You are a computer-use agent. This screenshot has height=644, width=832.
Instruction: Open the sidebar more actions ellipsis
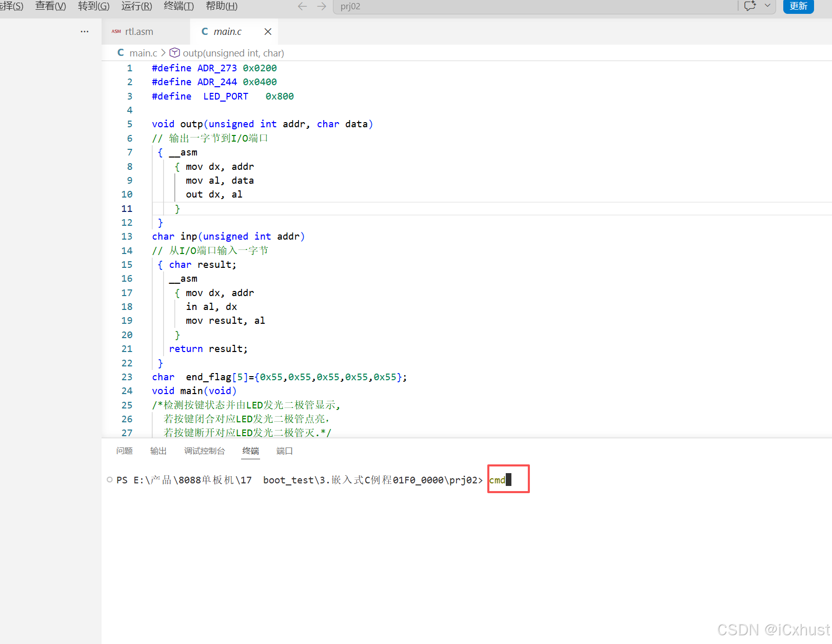pos(85,31)
